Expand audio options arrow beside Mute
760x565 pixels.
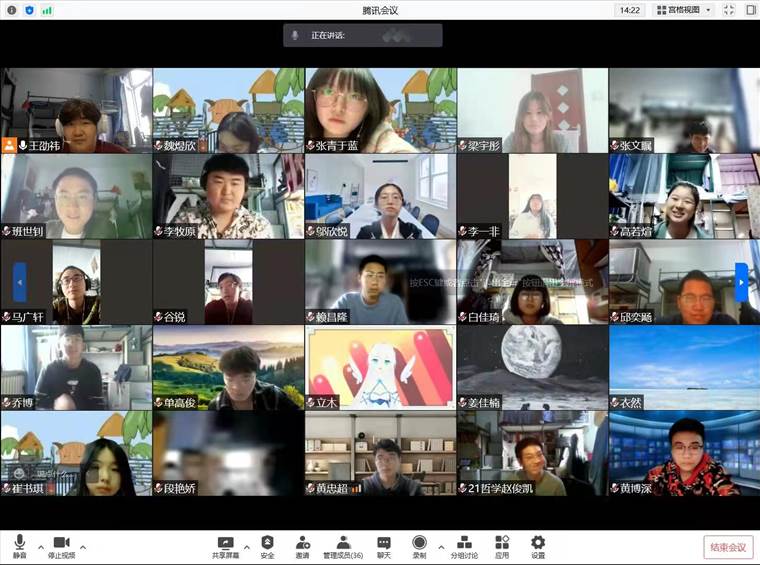click(40, 547)
